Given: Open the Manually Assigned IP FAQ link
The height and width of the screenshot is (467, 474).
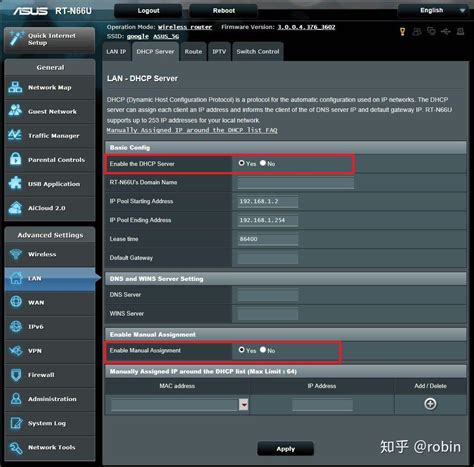Looking at the screenshot, I should click(x=192, y=130).
